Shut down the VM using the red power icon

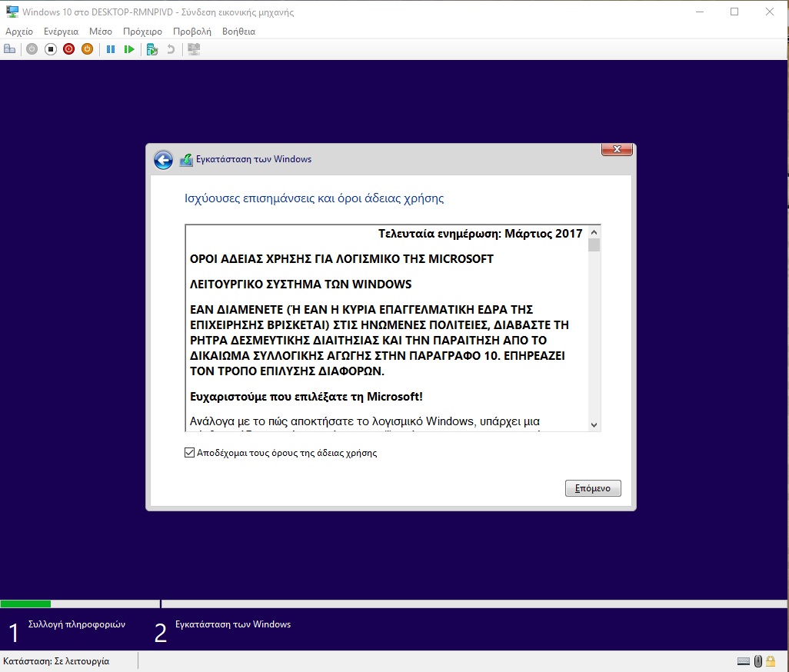(69, 49)
